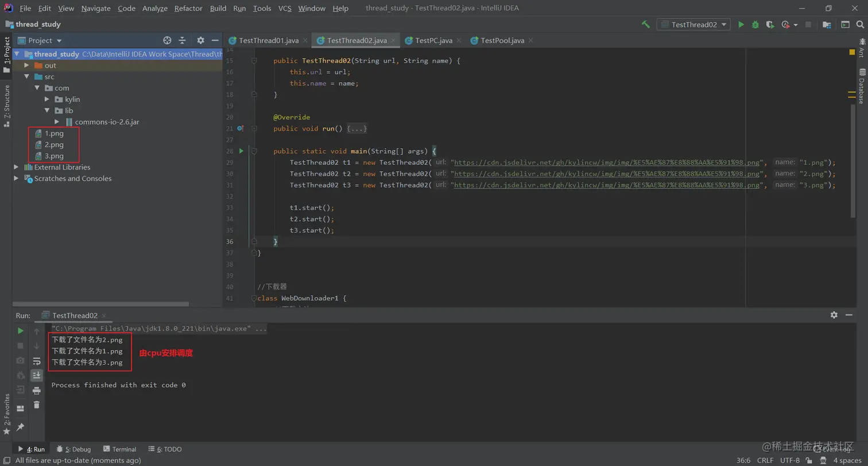The image size is (868, 466).
Task: Start debugging with the green bug icon
Action: [x=755, y=25]
